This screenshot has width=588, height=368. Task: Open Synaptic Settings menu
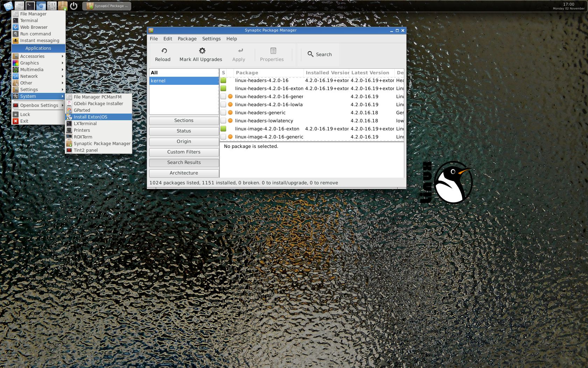pos(211,39)
